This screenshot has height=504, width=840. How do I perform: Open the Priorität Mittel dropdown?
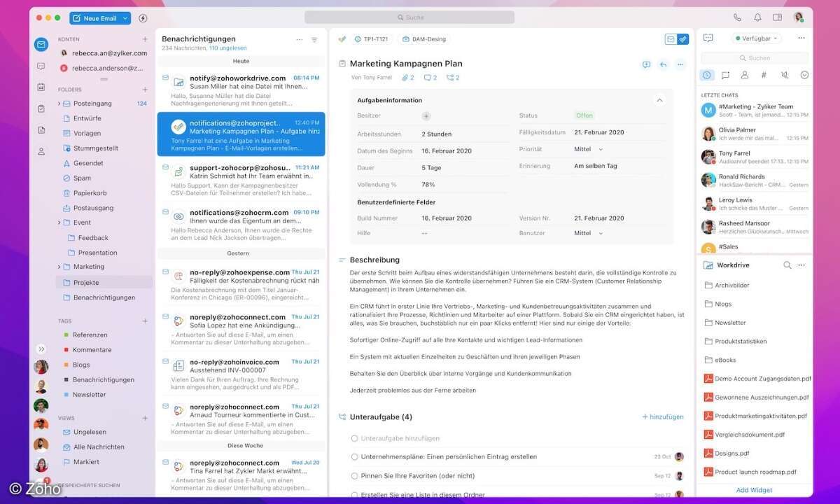pyautogui.click(x=589, y=149)
